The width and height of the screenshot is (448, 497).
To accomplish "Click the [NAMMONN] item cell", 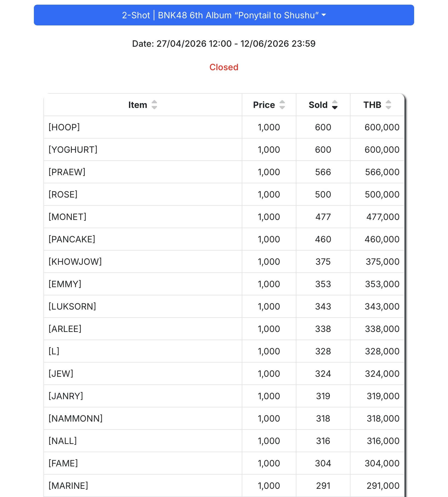I will pyautogui.click(x=143, y=418).
